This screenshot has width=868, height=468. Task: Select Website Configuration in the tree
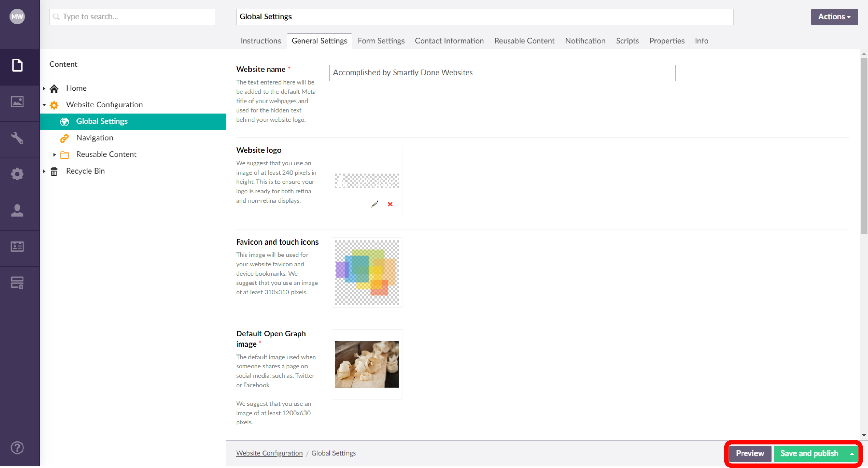[x=104, y=105]
